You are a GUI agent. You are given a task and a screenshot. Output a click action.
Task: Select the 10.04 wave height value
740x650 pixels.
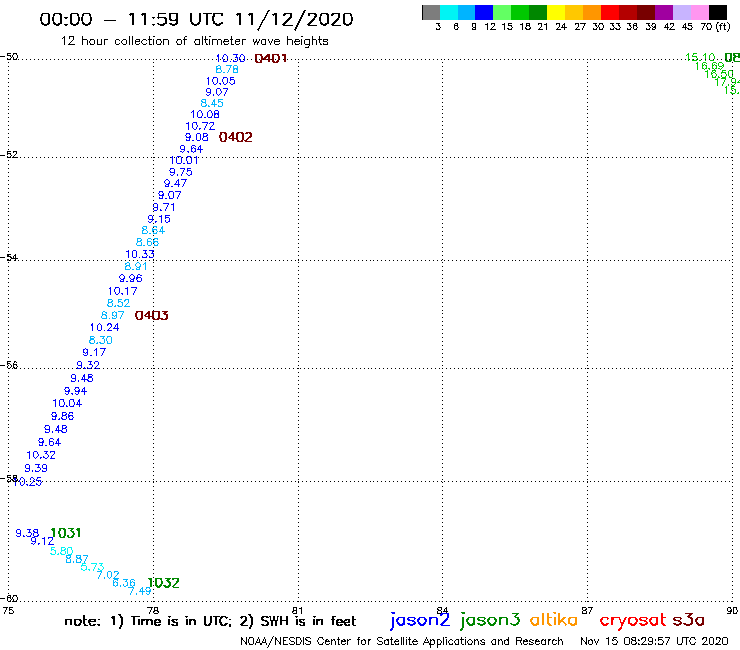click(x=67, y=404)
